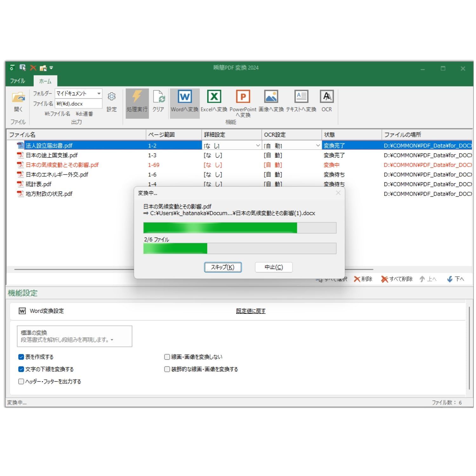This screenshot has height=476, width=476.
Task: Select the Excelへ変換 conversion icon
Action: click(214, 96)
